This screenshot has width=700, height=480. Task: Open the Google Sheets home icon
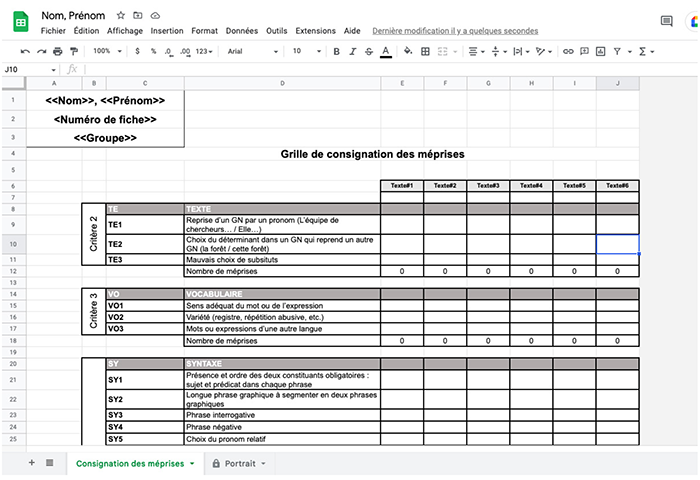pyautogui.click(x=21, y=22)
